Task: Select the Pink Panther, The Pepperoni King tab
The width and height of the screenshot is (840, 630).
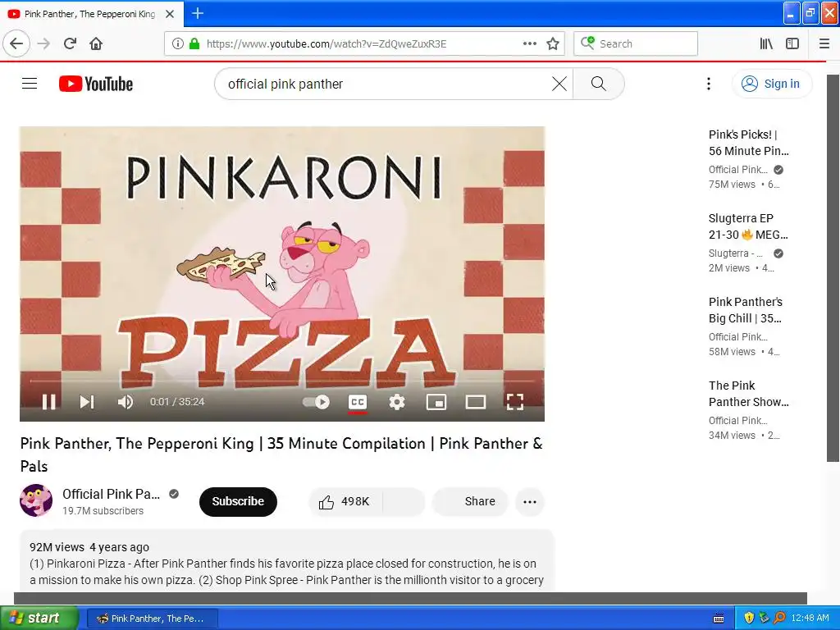Action: (x=89, y=14)
